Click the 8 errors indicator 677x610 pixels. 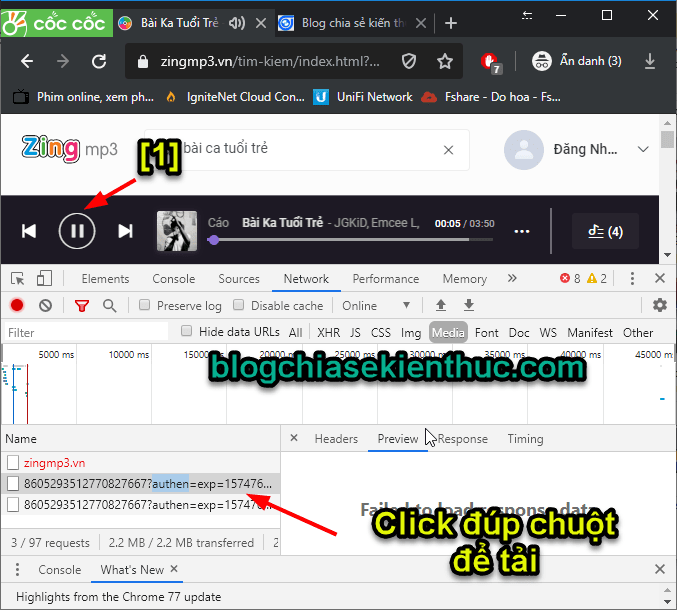[x=570, y=278]
